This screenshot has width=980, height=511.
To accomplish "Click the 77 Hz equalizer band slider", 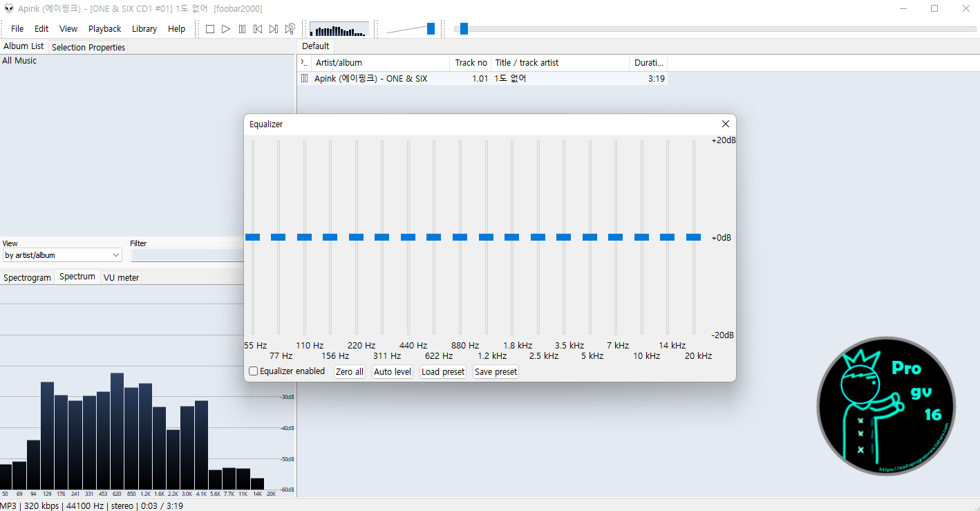I will click(279, 237).
